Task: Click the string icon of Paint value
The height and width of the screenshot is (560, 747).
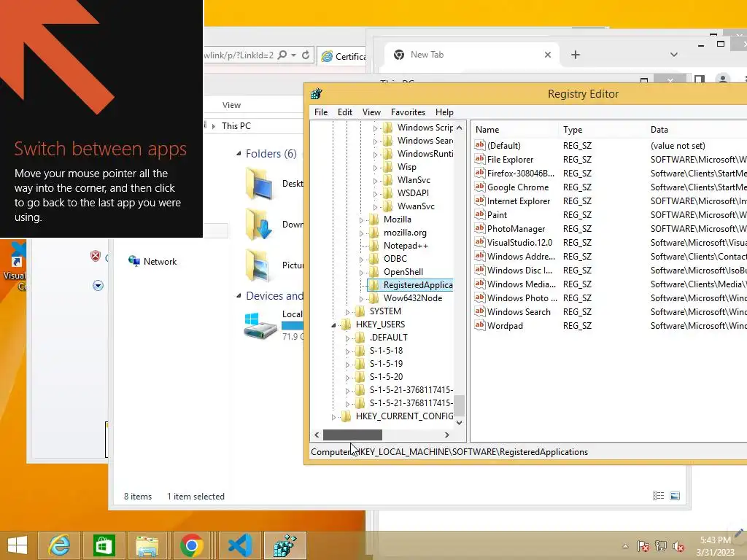Action: click(x=480, y=214)
